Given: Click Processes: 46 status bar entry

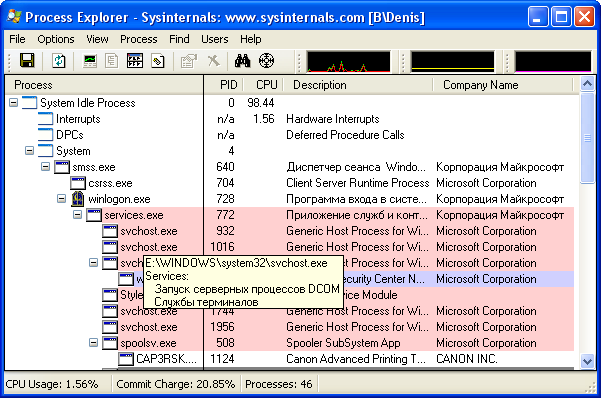Looking at the screenshot, I should click(x=279, y=384).
